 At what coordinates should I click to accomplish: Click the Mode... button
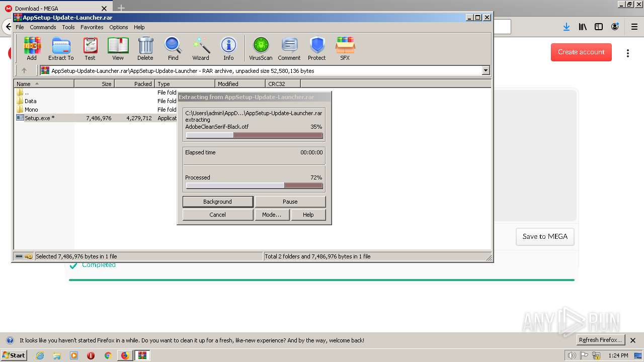(272, 215)
